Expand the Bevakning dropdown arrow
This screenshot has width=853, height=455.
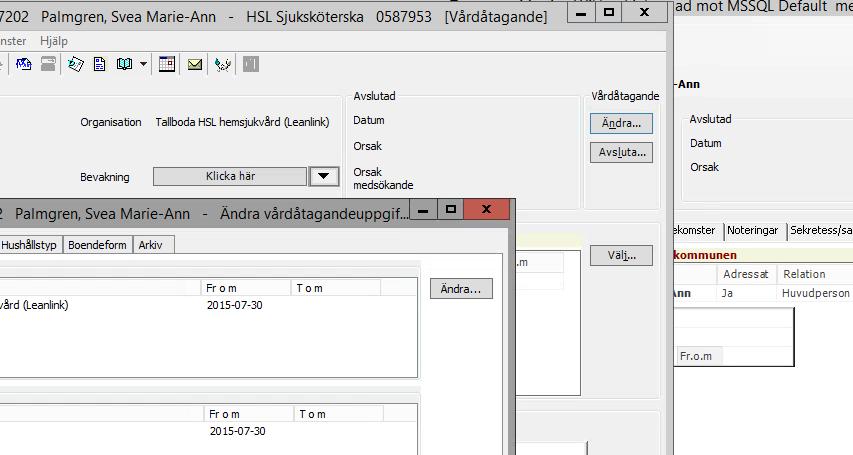(324, 176)
